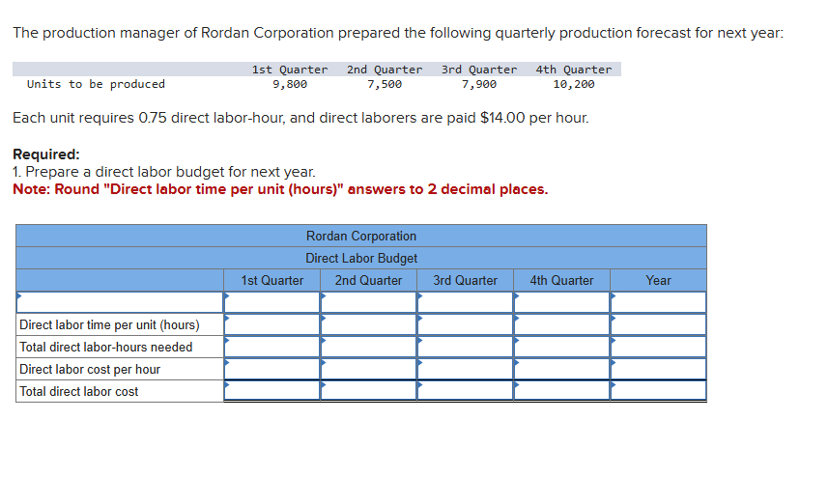Click 1st Quarter cell for Total direct labor-hours needed

(272, 347)
